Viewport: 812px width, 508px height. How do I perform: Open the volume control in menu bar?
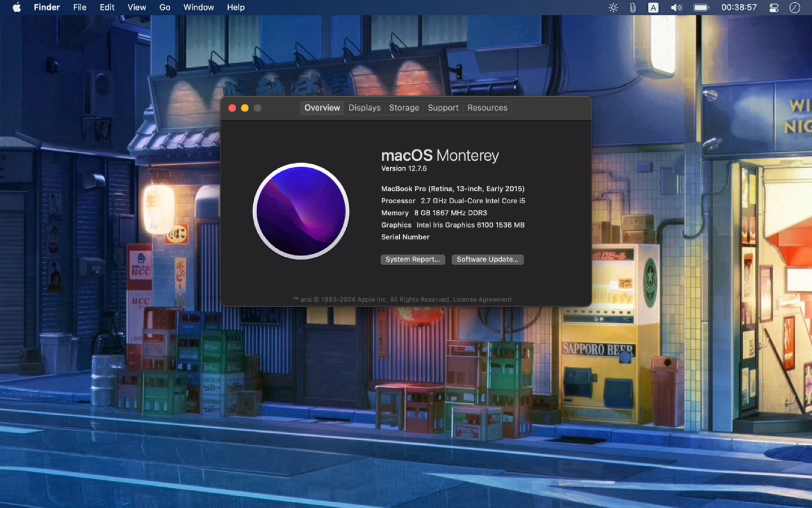pos(676,7)
